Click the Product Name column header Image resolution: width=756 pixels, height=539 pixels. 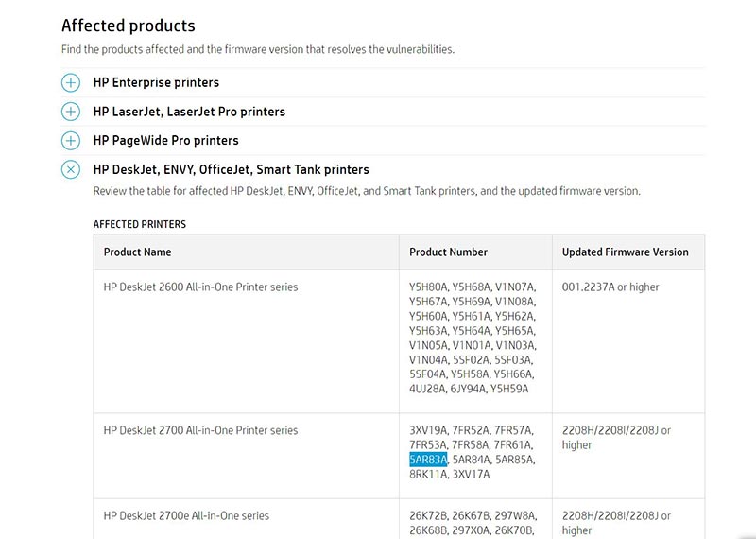(137, 252)
